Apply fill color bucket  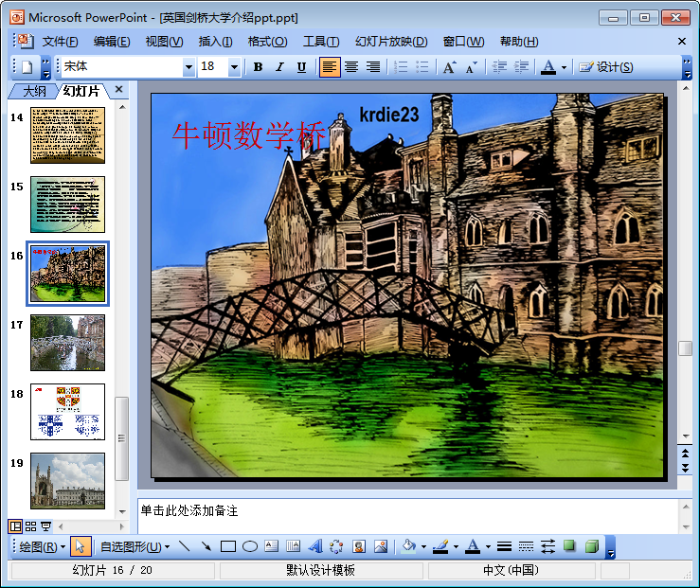[x=409, y=546]
